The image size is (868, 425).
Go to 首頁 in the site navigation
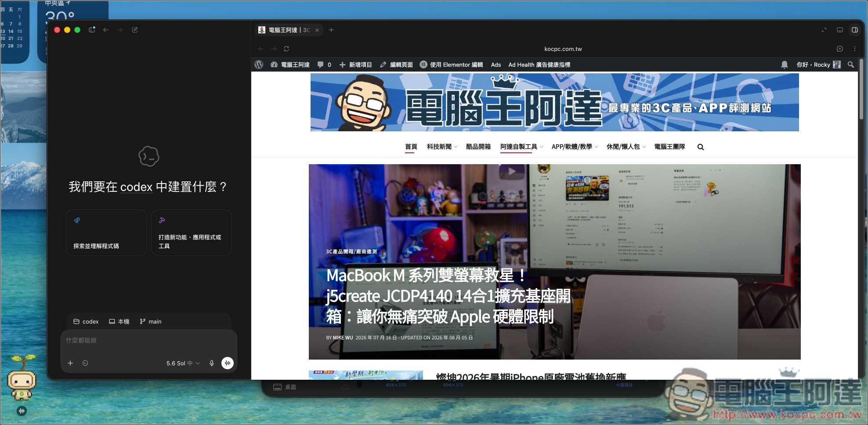pyautogui.click(x=411, y=147)
